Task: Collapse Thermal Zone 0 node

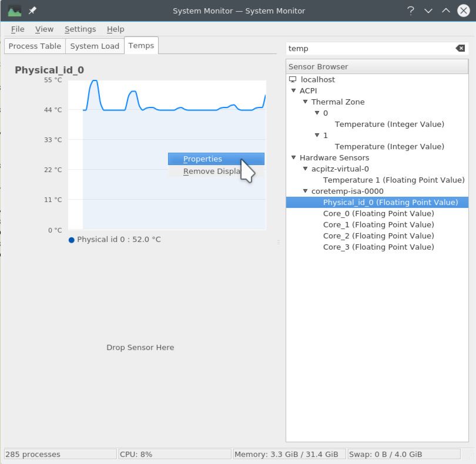Action: coord(317,113)
